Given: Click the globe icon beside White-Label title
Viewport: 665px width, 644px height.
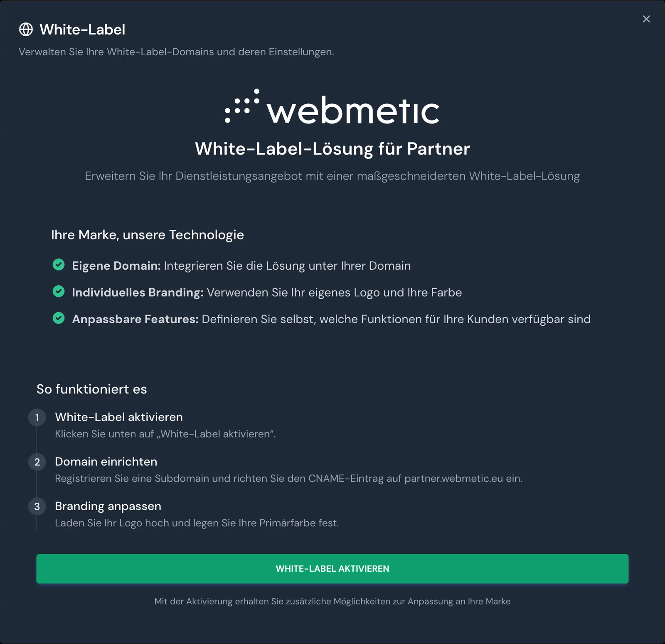Looking at the screenshot, I should (x=26, y=29).
